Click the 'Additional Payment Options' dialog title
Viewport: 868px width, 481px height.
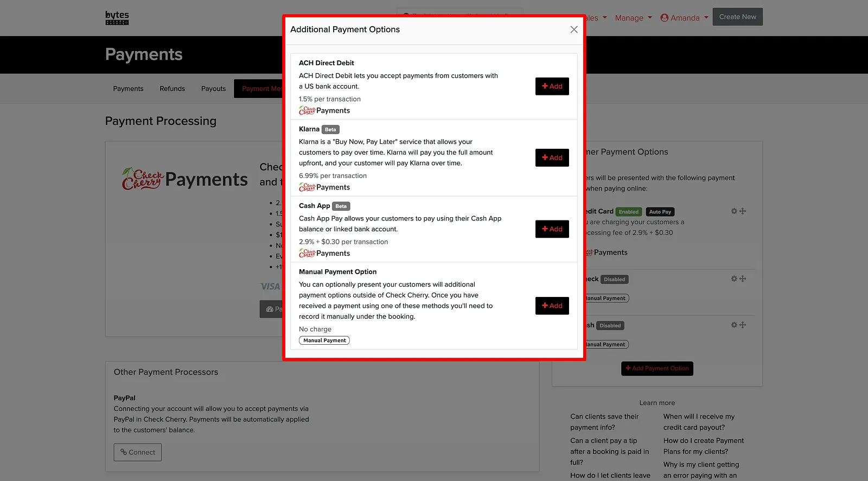(x=345, y=29)
